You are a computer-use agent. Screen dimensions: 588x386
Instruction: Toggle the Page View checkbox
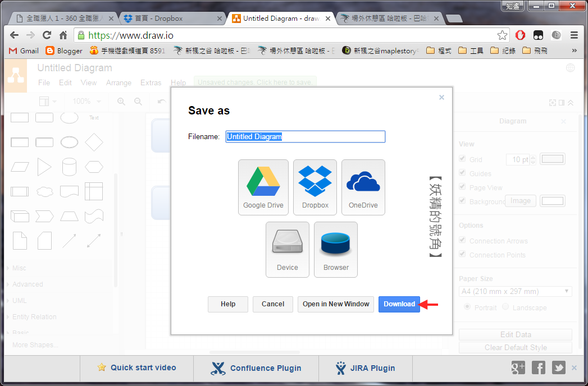tap(462, 187)
